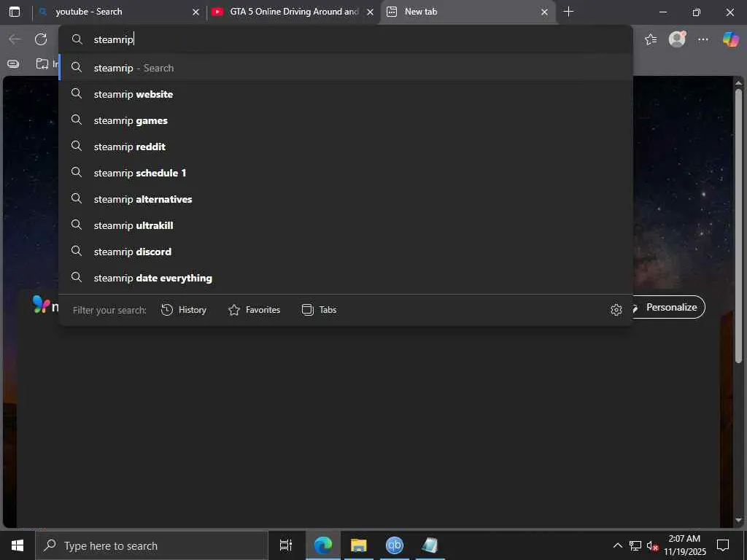Switch to the GTA 5 Online Driving tab

click(x=293, y=12)
